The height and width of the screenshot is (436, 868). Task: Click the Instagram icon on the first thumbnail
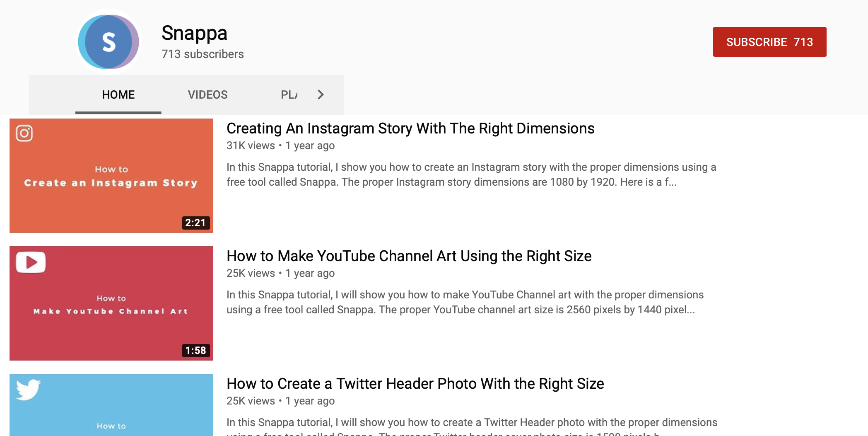coord(24,133)
